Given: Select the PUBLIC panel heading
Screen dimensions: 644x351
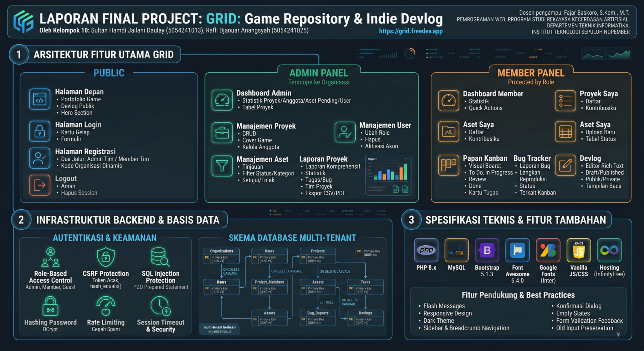Looking at the screenshot, I should point(109,73).
